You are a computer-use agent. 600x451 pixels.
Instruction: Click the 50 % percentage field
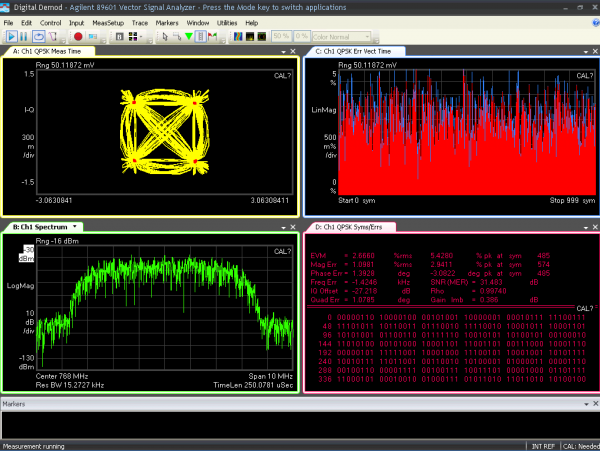click(282, 36)
